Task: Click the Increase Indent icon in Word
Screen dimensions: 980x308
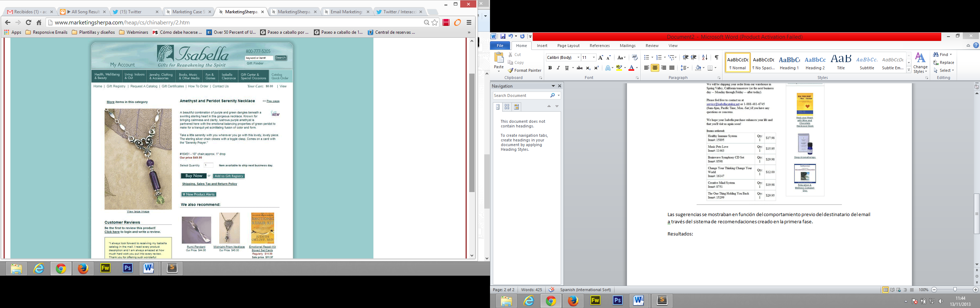Action: (x=694, y=57)
